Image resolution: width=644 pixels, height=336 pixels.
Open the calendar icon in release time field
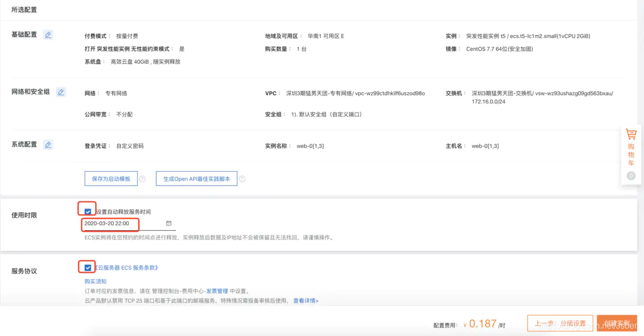click(x=169, y=223)
